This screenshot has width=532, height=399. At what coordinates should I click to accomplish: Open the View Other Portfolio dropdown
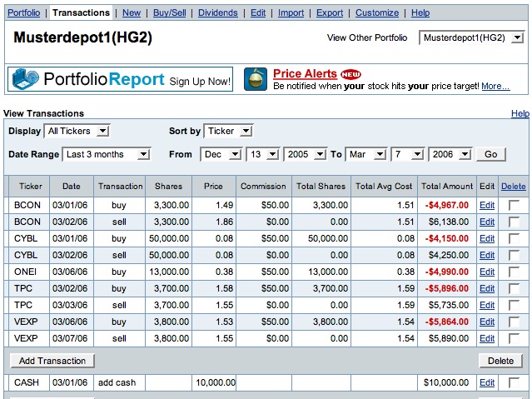471,37
